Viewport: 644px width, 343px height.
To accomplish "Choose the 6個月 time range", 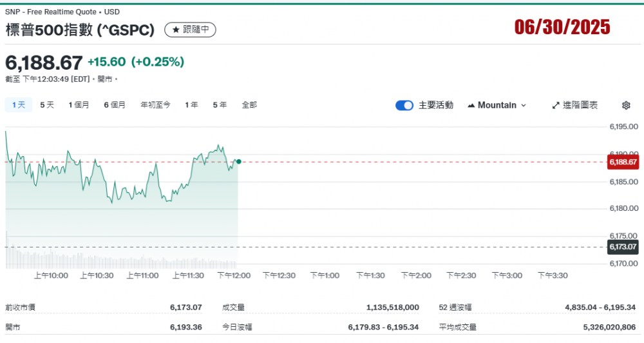I will point(115,104).
